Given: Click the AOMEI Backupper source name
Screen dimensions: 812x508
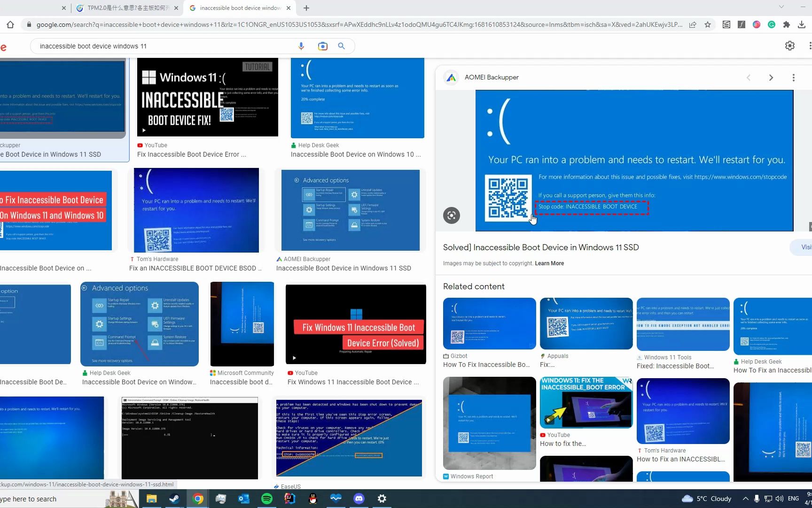Looking at the screenshot, I should click(492, 77).
